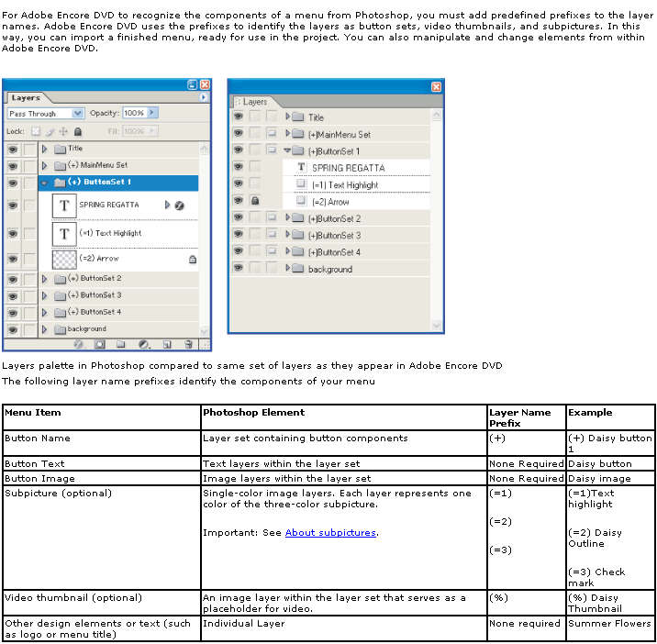This screenshot has width=657, height=644.
Task: Click the checkerboard thumbnail of (=2) Arrow layer
Action: point(64,259)
